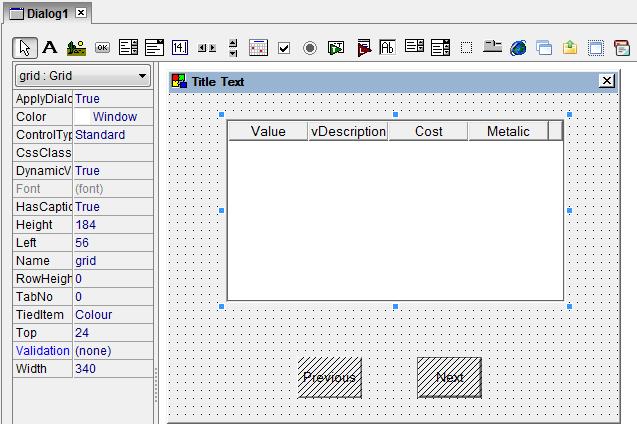Select the checkbox control tool

pyautogui.click(x=284, y=47)
